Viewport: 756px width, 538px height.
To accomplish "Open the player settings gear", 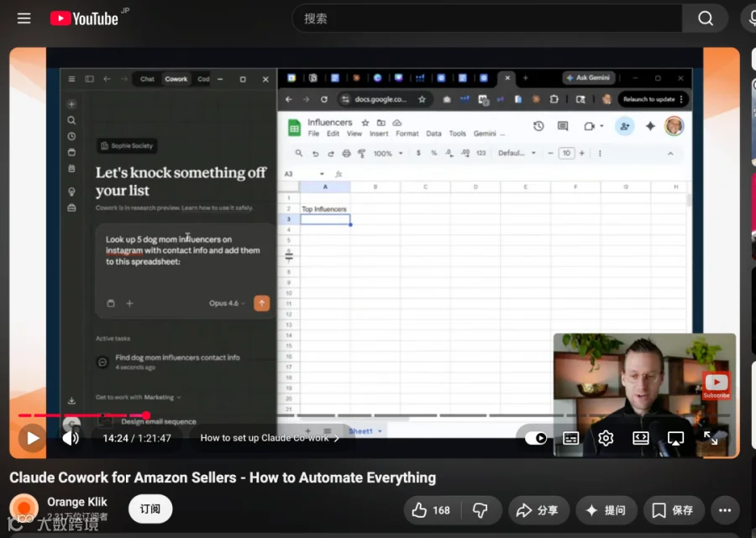I will (606, 438).
